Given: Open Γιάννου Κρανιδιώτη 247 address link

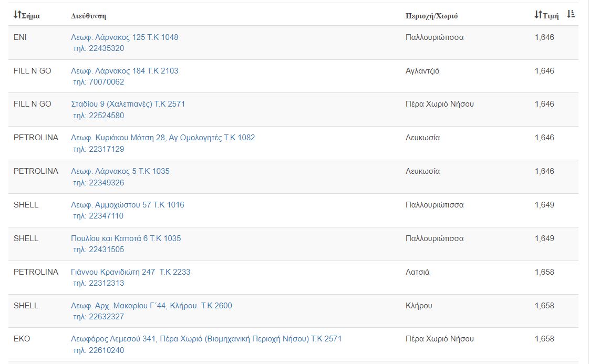Looking at the screenshot, I should click(x=130, y=272).
